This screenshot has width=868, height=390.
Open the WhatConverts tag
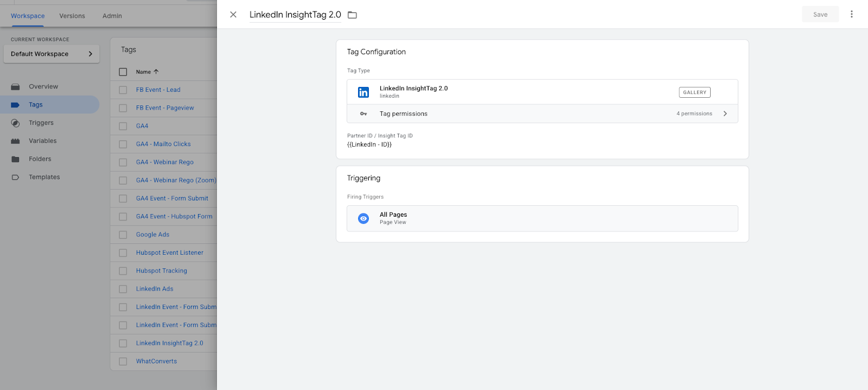point(156,361)
